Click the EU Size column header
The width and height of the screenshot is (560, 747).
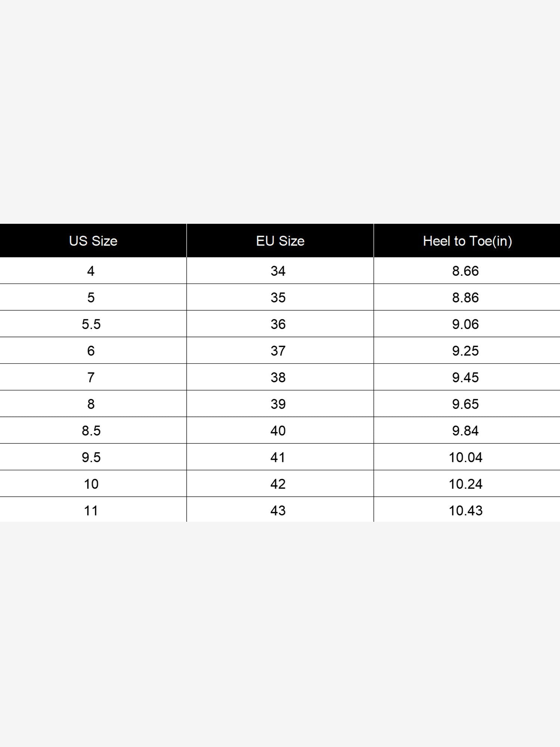pos(280,241)
